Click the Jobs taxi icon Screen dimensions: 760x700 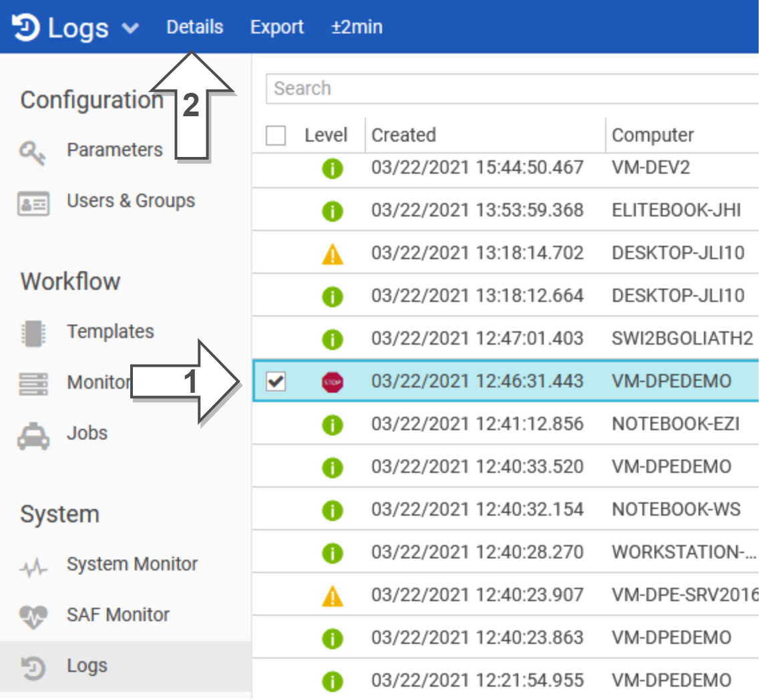click(x=33, y=434)
